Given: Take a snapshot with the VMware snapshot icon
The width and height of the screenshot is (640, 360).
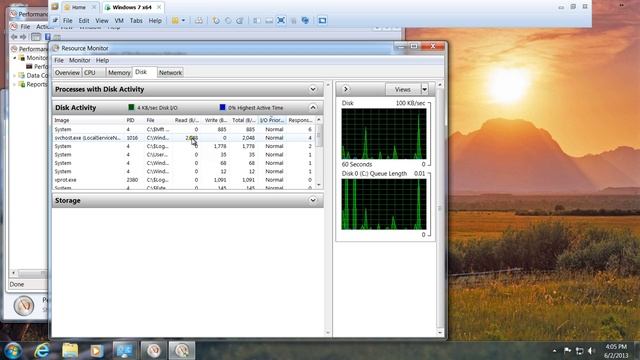Looking at the screenshot, I should click(x=216, y=20).
